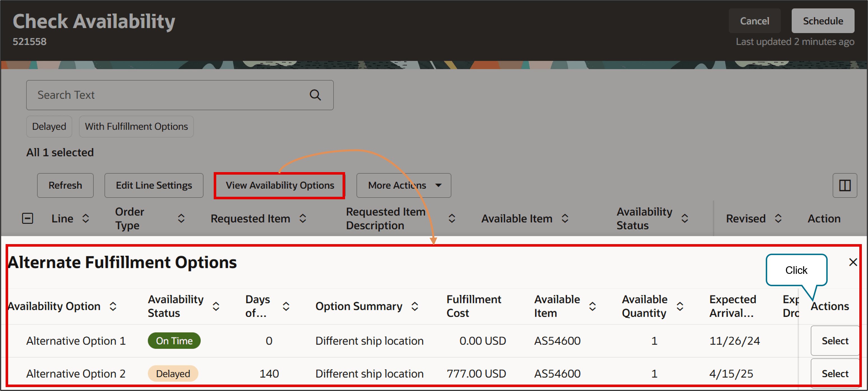Screen dimensions: 868x391
Task: Toggle the With Fulfillment Options filter chip
Action: pyautogui.click(x=136, y=126)
